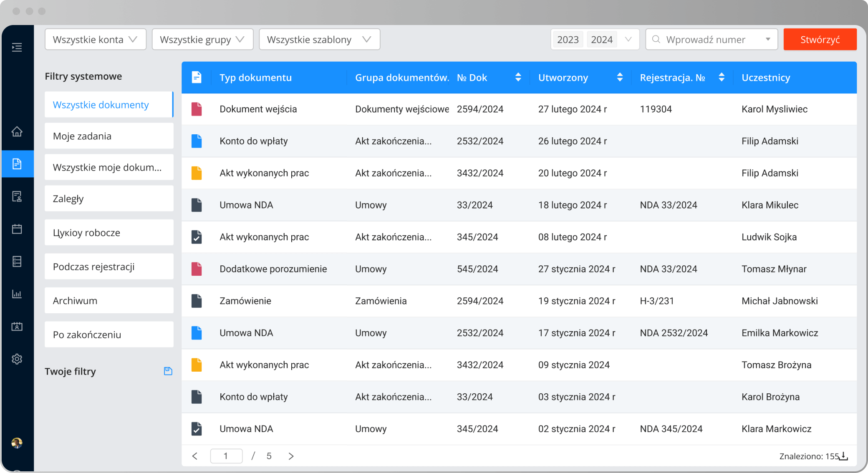Click yellow file icon of Tomasz Brożyna row

pos(197,365)
